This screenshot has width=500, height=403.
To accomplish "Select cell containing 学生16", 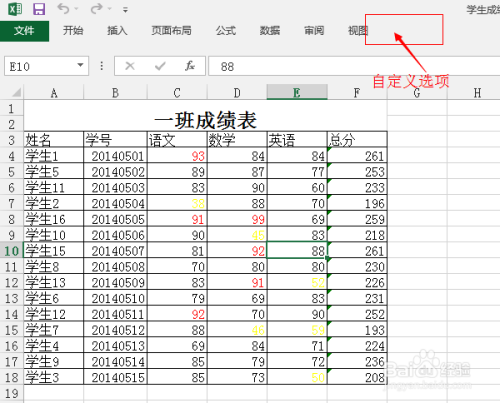I will pyautogui.click(x=54, y=219).
